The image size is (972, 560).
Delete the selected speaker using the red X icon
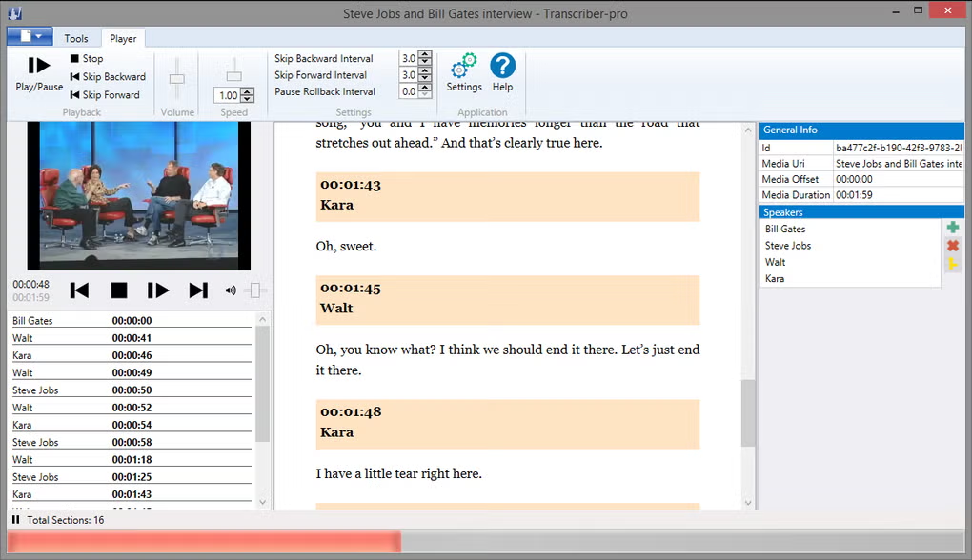(953, 246)
